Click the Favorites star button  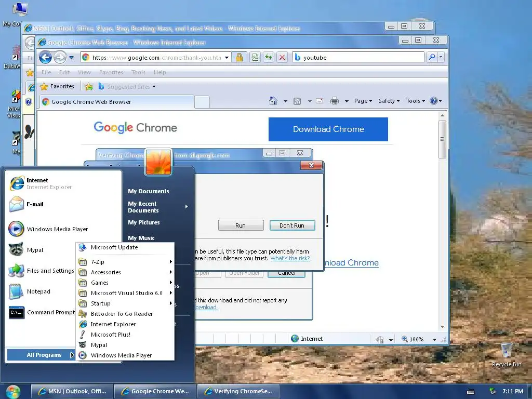pos(57,87)
